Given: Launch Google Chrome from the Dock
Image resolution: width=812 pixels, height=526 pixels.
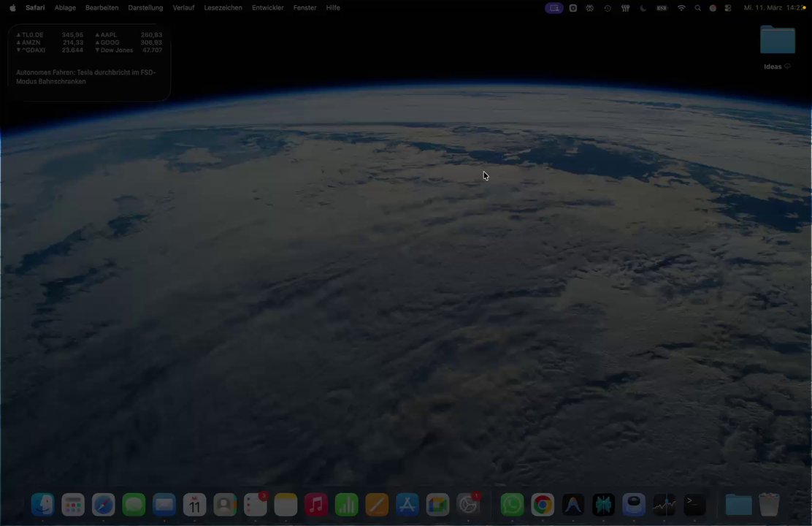Looking at the screenshot, I should pyautogui.click(x=543, y=505).
